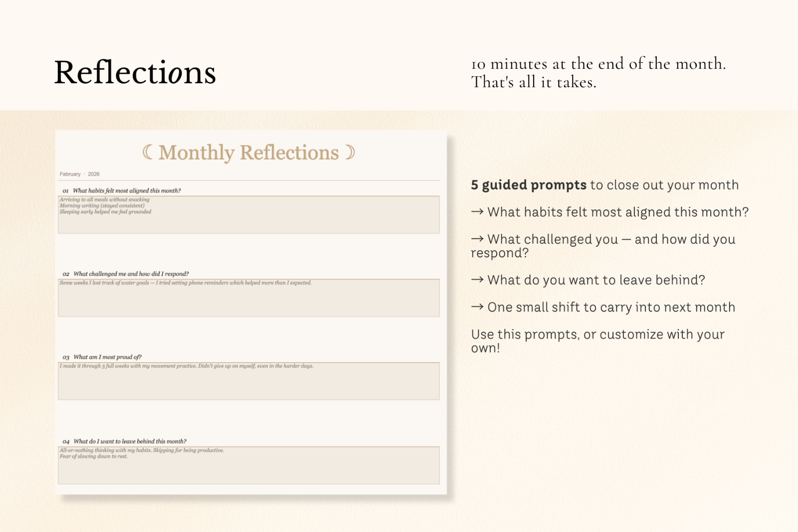Select question 02 'What challenged me' label

pyautogui.click(x=131, y=274)
